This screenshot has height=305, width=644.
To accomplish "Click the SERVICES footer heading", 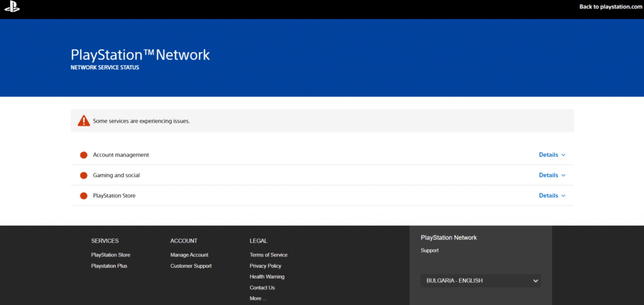I will point(105,241).
